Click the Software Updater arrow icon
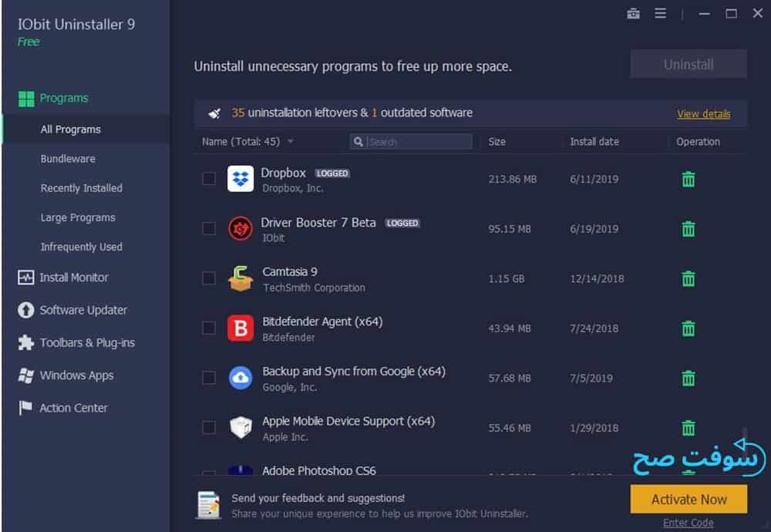Viewport: 771px width, 532px height. click(x=26, y=310)
